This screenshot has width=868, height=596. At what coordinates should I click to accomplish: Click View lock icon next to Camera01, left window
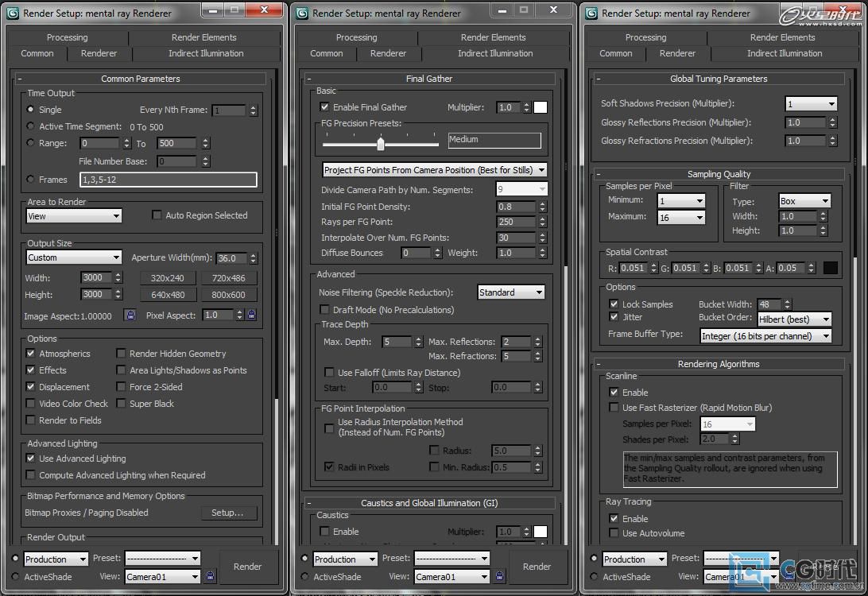(211, 576)
